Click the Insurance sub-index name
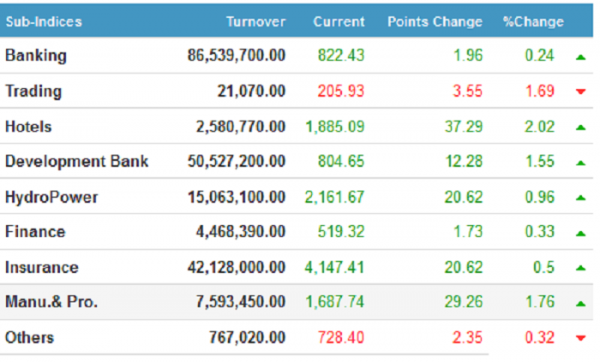Viewport: 600px width, 362px height. point(42,267)
